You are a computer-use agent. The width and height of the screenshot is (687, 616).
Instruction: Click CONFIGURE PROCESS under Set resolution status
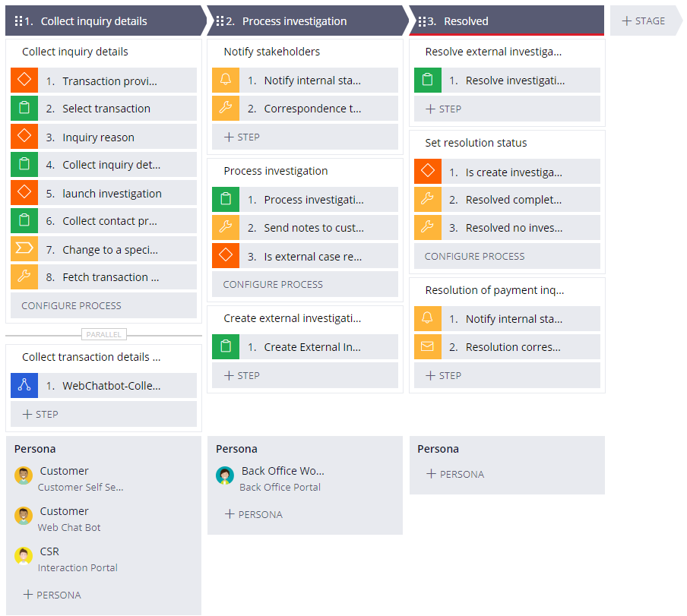pyautogui.click(x=474, y=256)
